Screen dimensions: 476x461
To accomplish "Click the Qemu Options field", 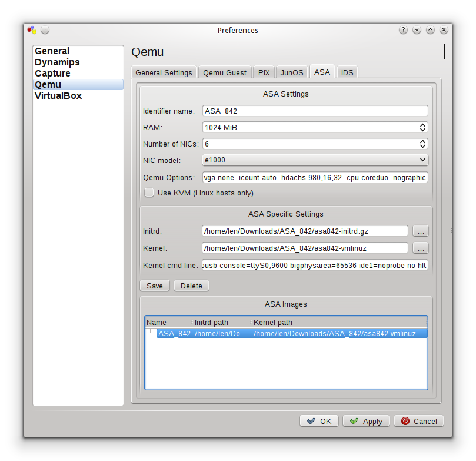I will [315, 178].
